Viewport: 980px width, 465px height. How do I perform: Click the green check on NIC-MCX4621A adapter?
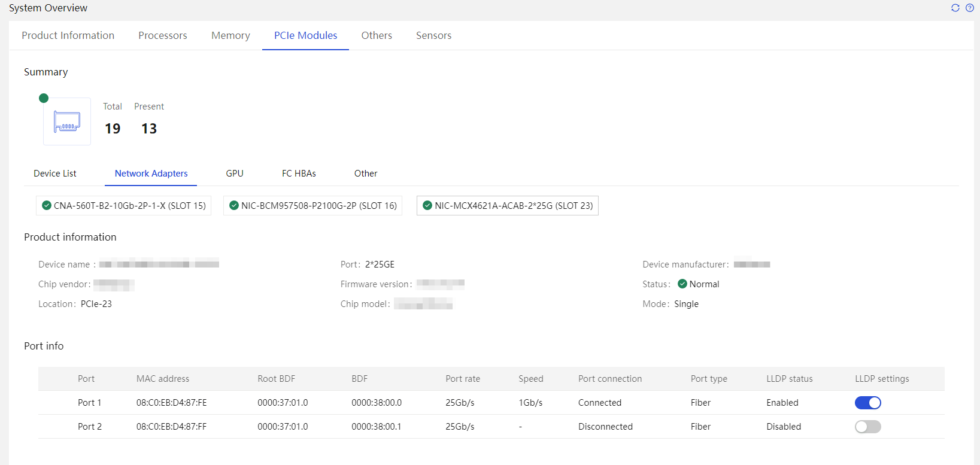[427, 205]
